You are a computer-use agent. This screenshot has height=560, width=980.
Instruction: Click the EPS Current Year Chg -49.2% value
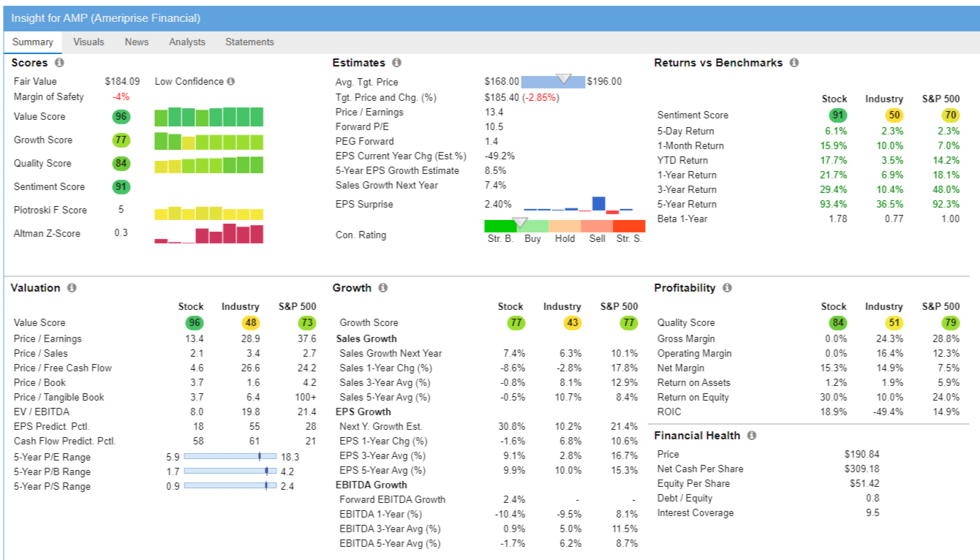pyautogui.click(x=500, y=156)
